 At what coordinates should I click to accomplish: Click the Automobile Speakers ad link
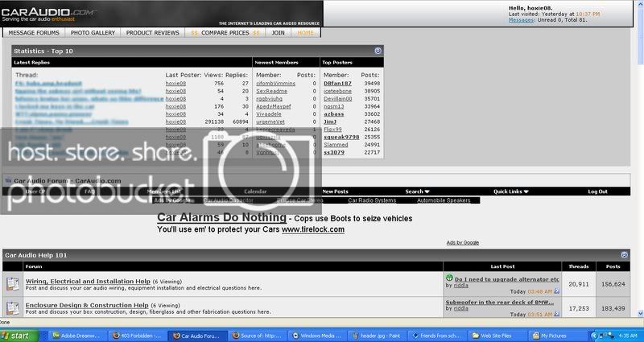point(444,200)
